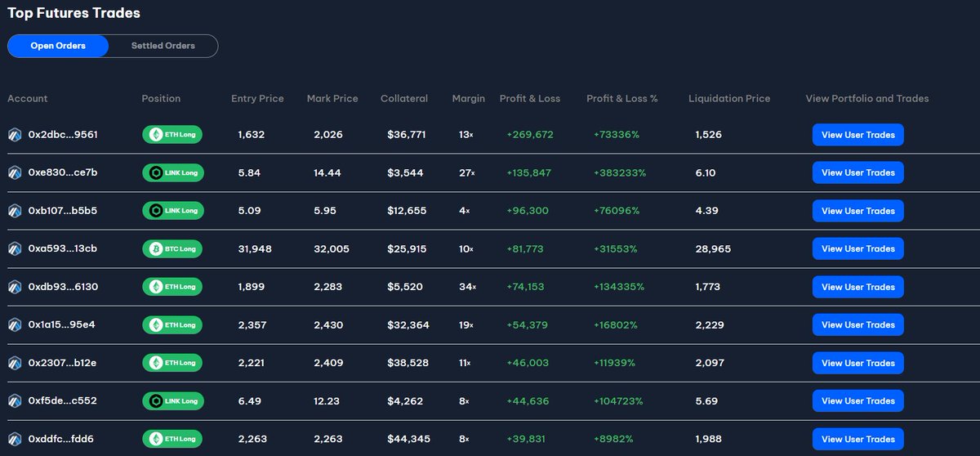Click the $44,345 collateral value

tap(409, 439)
